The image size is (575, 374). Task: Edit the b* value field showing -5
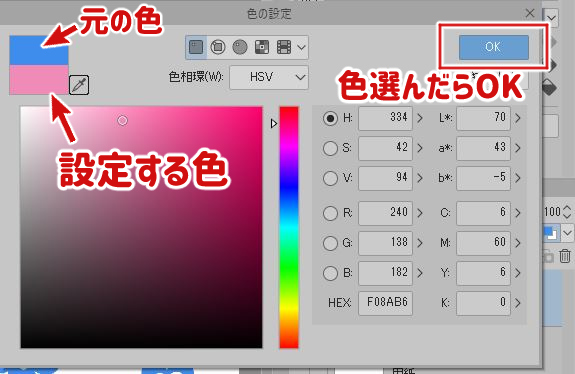tap(483, 178)
